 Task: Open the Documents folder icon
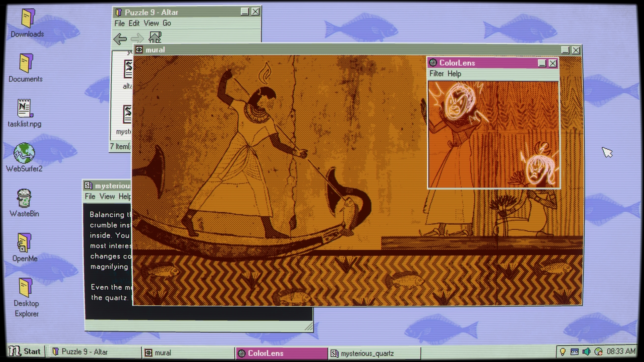coord(26,63)
